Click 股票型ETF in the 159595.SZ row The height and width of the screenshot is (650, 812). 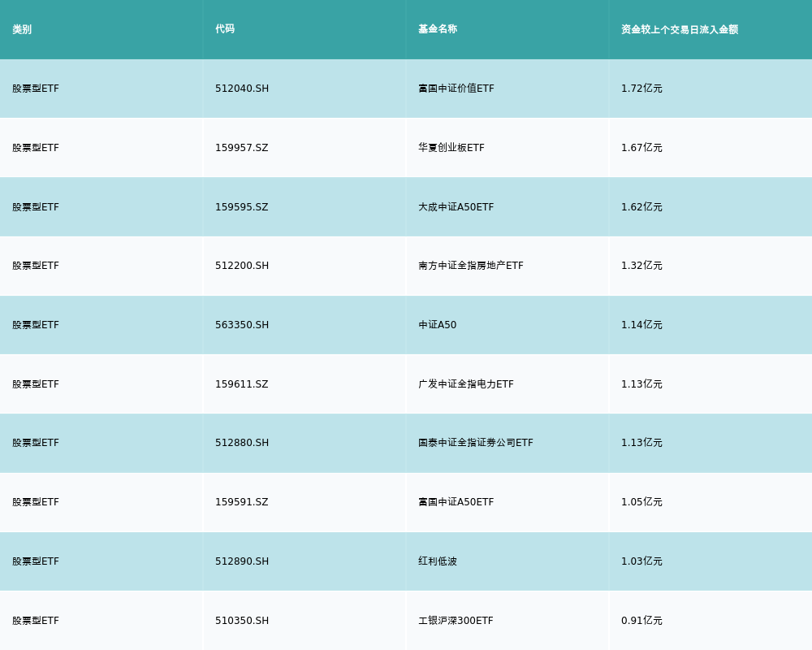[36, 207]
